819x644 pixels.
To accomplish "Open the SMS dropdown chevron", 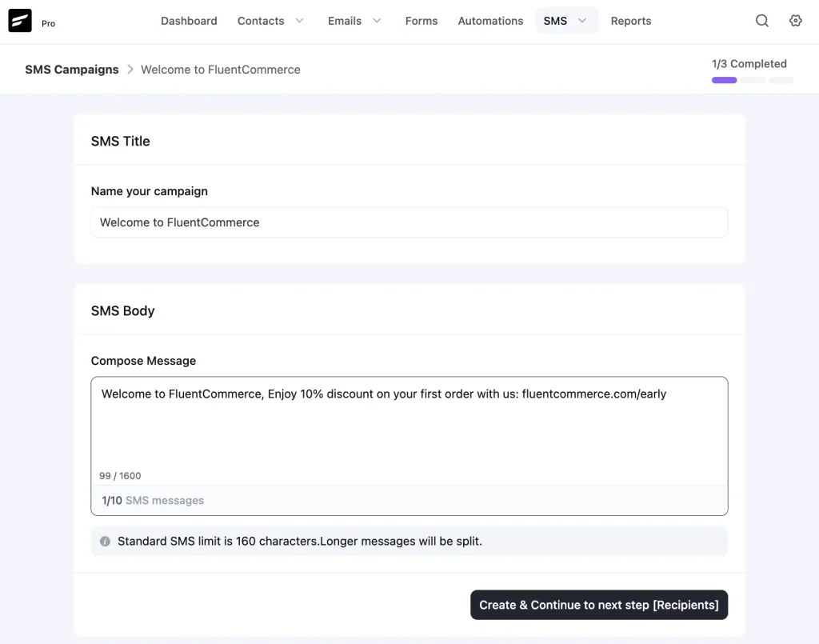I will point(581,21).
